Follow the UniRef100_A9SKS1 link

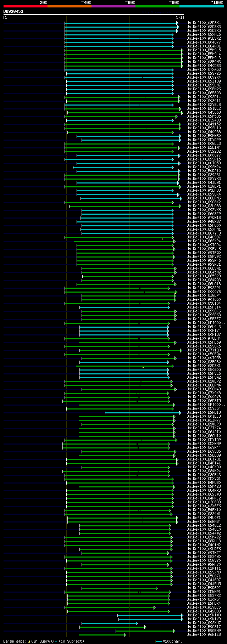pyautogui.click(x=204, y=265)
